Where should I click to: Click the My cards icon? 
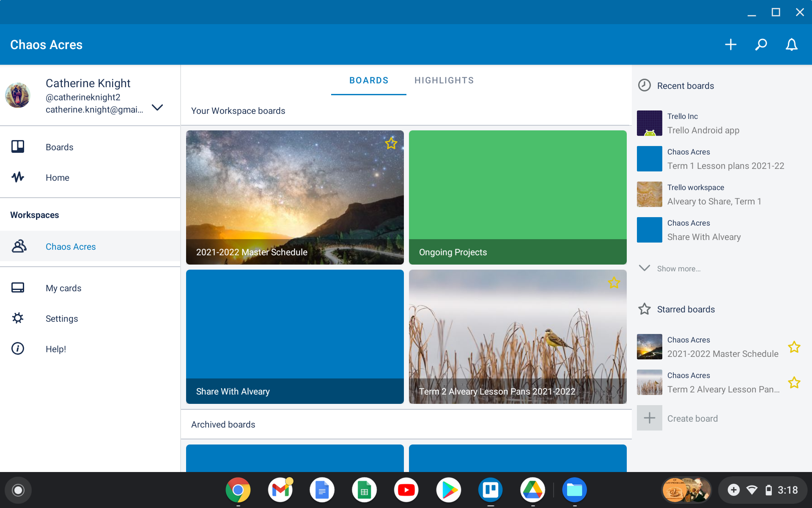[18, 288]
